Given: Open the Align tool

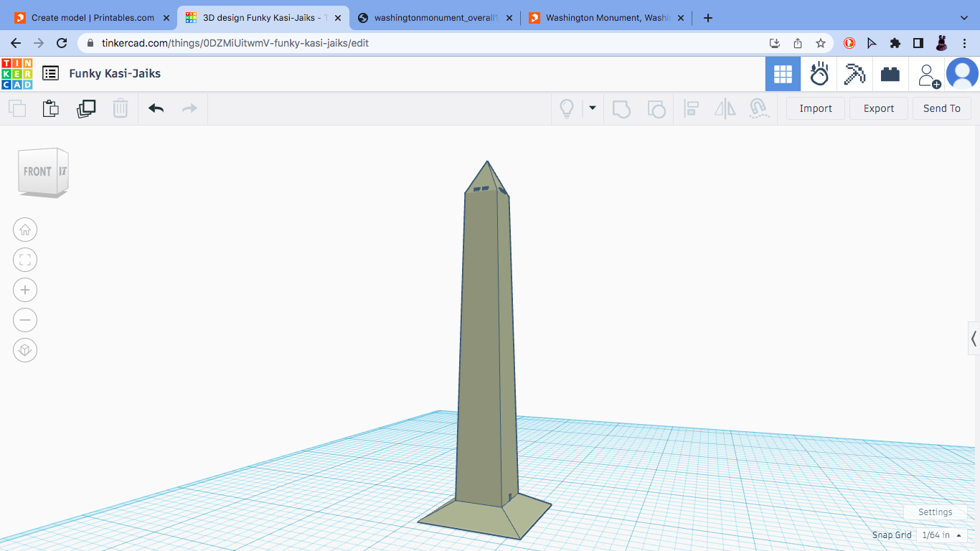Looking at the screenshot, I should tap(692, 108).
